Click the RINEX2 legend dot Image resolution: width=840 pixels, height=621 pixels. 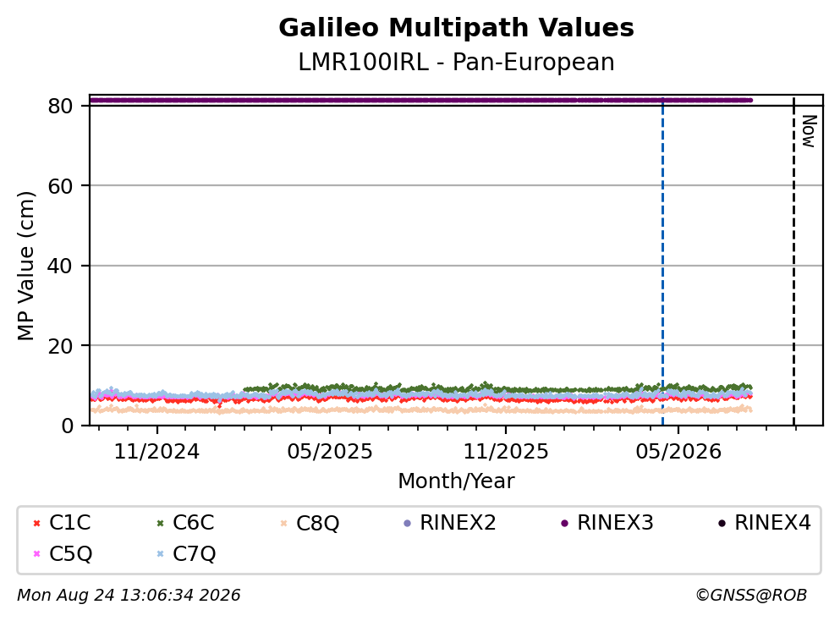point(407,524)
